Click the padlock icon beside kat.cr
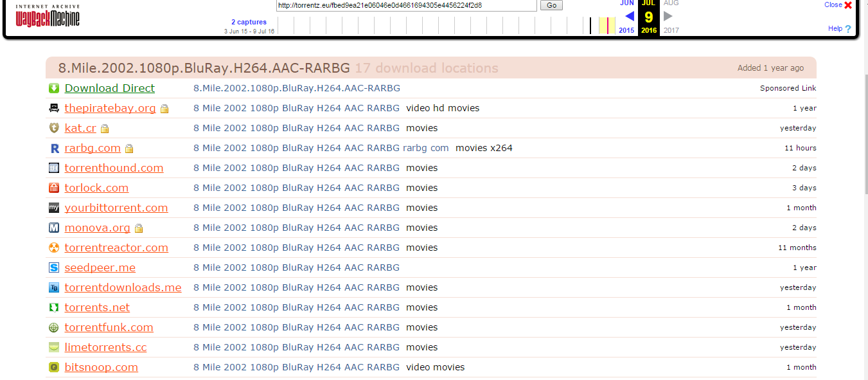This screenshot has width=868, height=380. tap(105, 129)
